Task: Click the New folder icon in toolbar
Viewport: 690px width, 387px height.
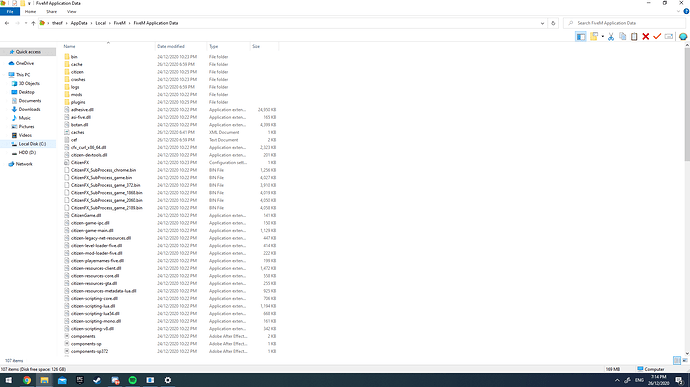Action: coord(594,37)
